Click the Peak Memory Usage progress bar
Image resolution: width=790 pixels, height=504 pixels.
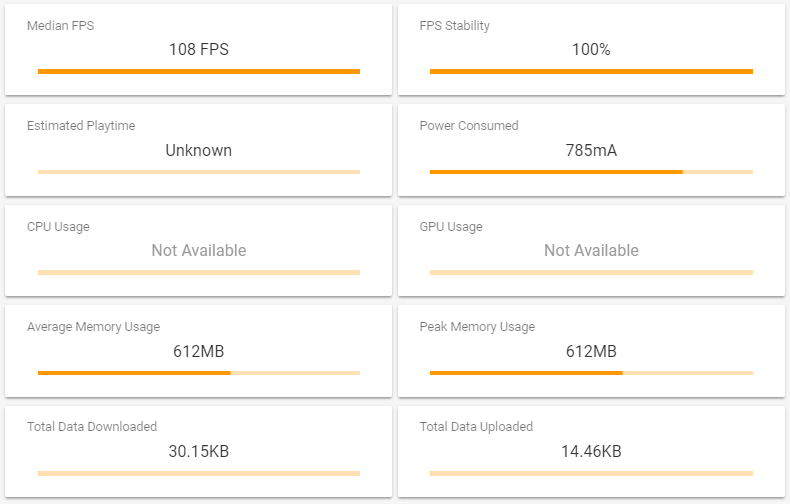pos(591,373)
